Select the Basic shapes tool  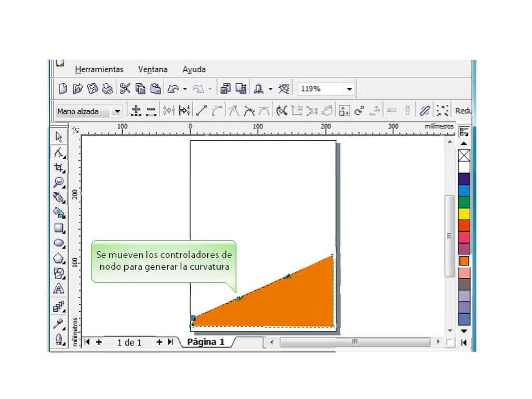click(59, 273)
